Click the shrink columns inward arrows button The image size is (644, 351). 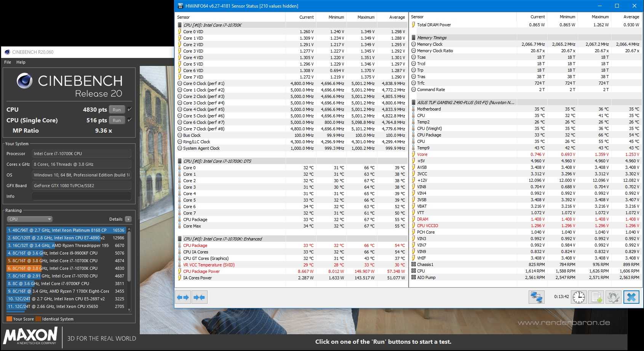[199, 297]
